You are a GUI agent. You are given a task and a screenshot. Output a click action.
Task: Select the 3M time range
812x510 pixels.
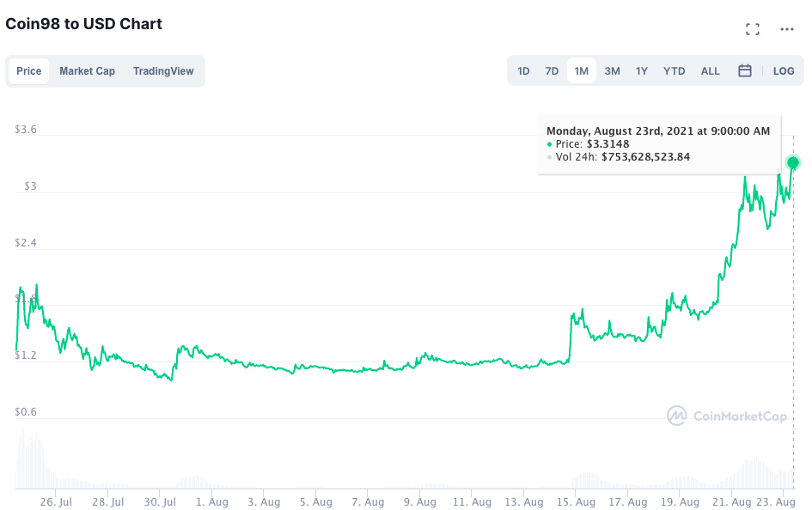[612, 71]
